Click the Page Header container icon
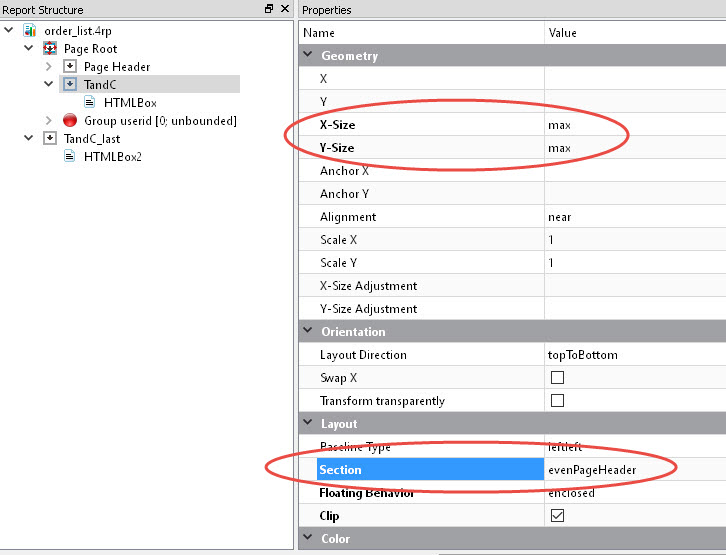The image size is (726, 555). tap(70, 66)
